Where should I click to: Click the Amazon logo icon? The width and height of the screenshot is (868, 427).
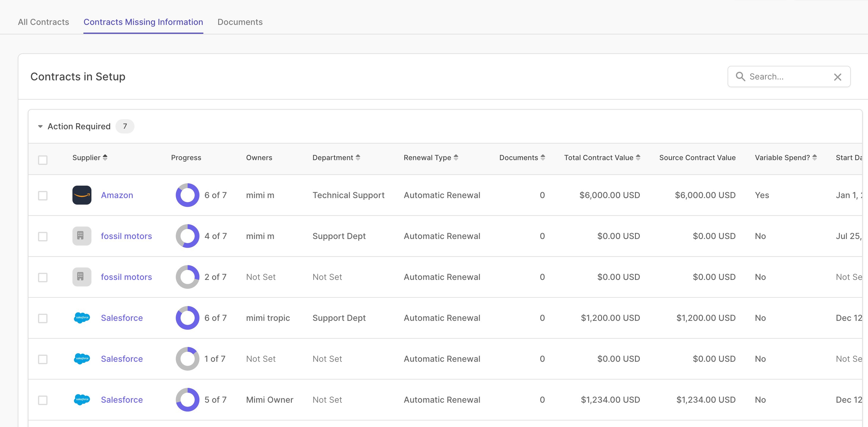82,195
